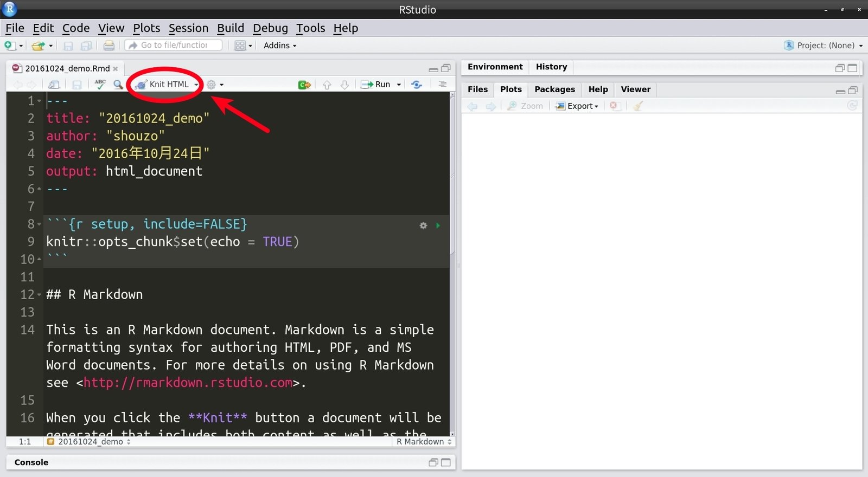Click the Run button

(376, 85)
